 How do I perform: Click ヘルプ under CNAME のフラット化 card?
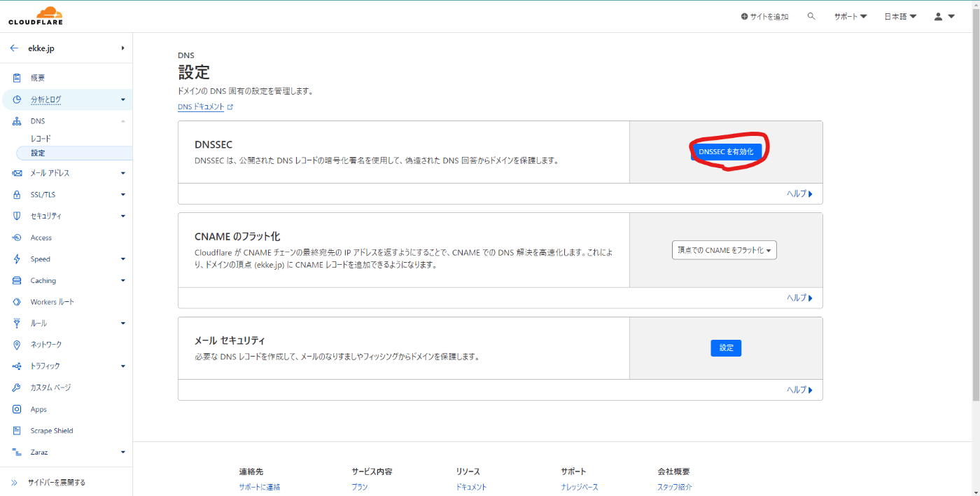coord(800,298)
